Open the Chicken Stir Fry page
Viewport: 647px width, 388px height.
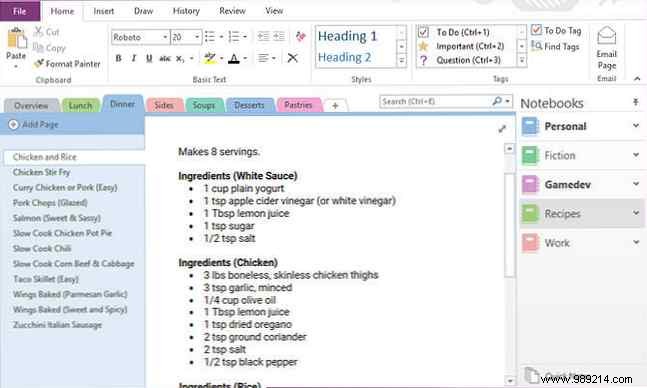pos(41,172)
